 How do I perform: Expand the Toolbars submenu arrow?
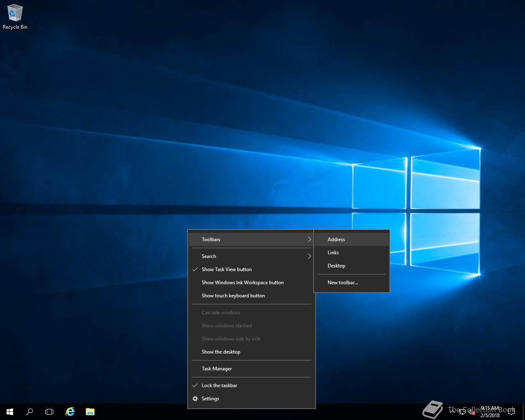tap(309, 240)
